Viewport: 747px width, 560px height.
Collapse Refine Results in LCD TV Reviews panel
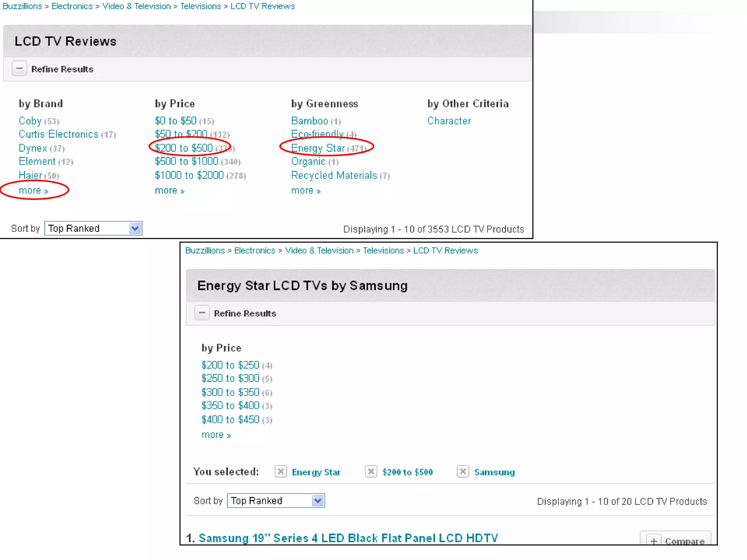[19, 69]
